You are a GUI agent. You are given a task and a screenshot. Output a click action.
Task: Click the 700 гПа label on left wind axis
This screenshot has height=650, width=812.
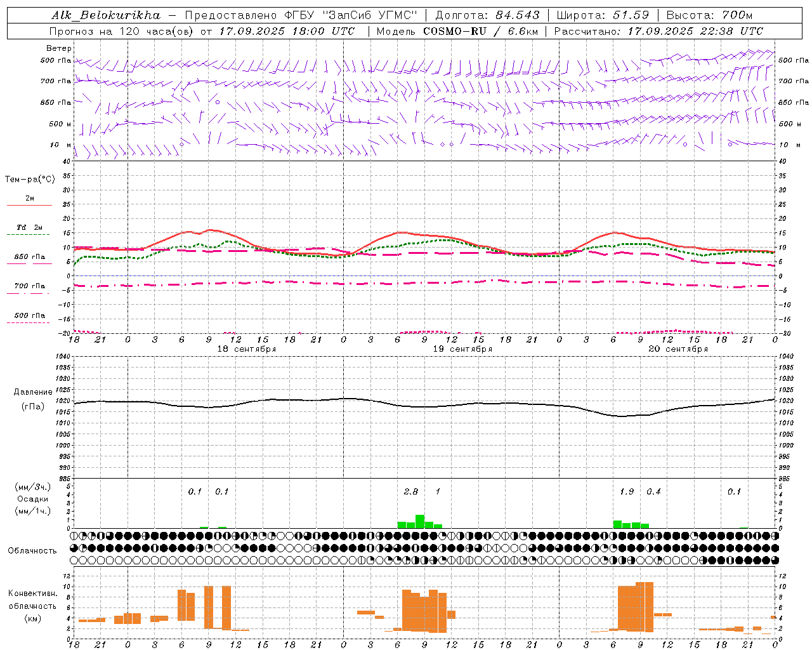pos(56,81)
